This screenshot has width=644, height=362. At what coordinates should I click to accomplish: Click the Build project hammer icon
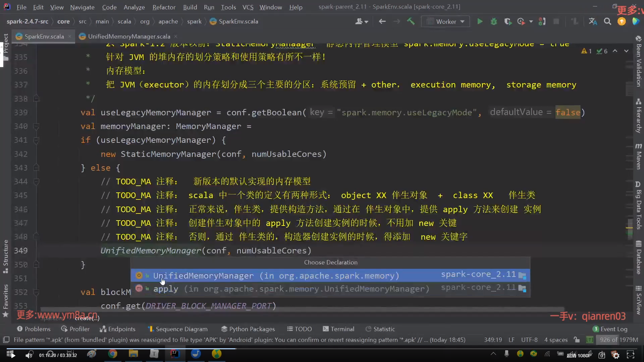click(x=411, y=21)
